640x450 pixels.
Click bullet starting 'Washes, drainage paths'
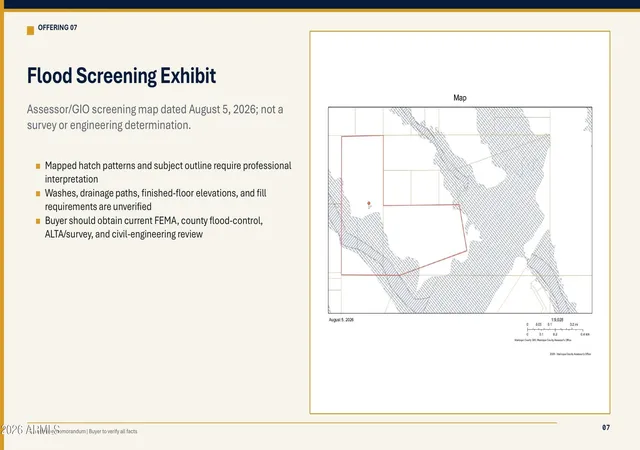pyautogui.click(x=156, y=200)
